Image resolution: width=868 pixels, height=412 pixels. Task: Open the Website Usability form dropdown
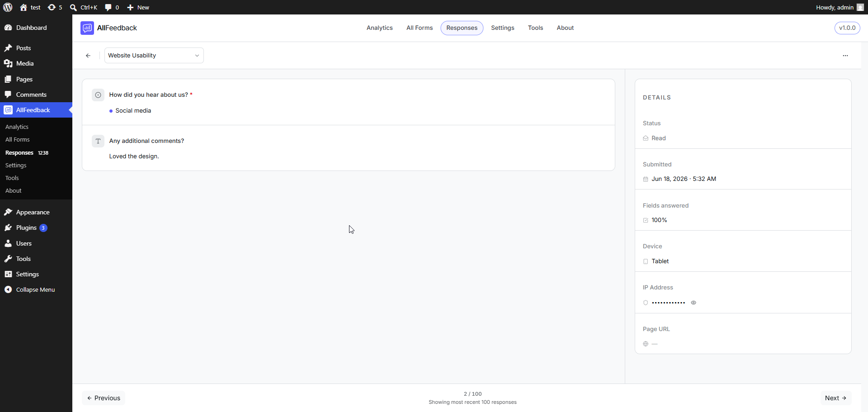[154, 56]
